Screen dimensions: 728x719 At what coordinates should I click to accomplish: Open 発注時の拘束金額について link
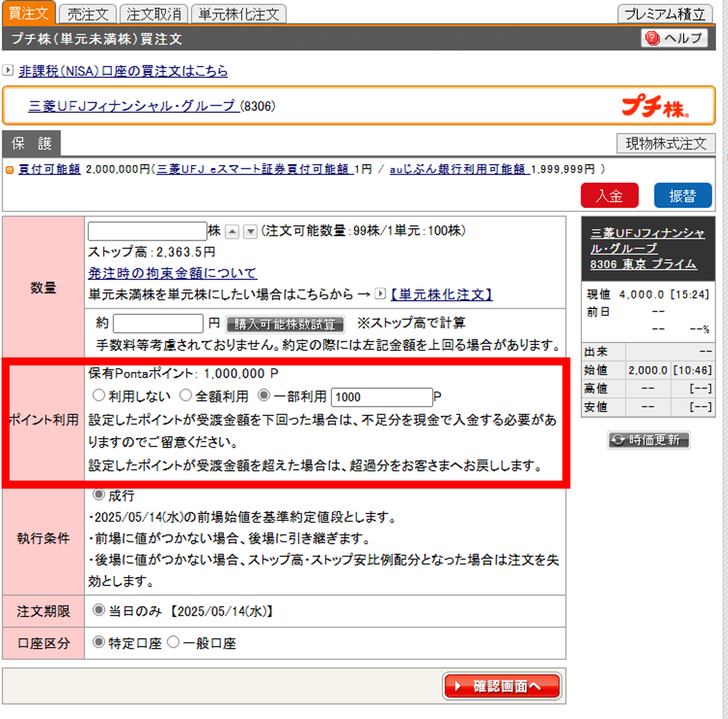(173, 273)
